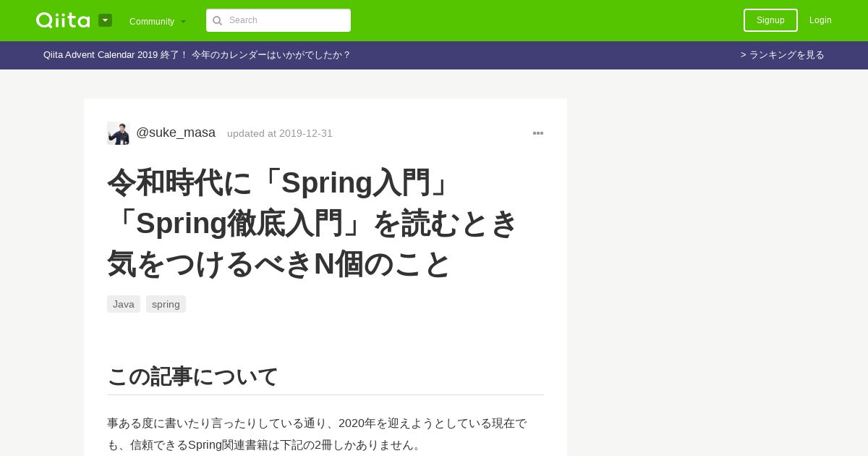Click the magnifier search icon
The width and height of the screenshot is (868, 456).
click(217, 20)
